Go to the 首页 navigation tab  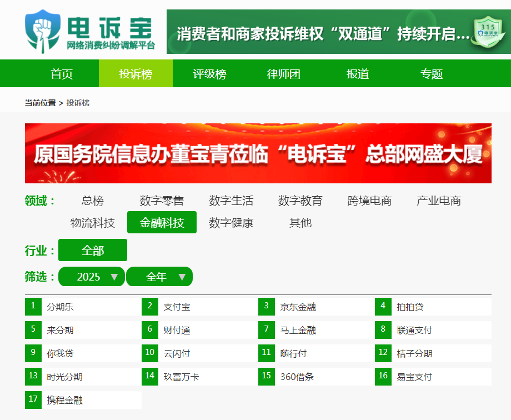tap(62, 74)
